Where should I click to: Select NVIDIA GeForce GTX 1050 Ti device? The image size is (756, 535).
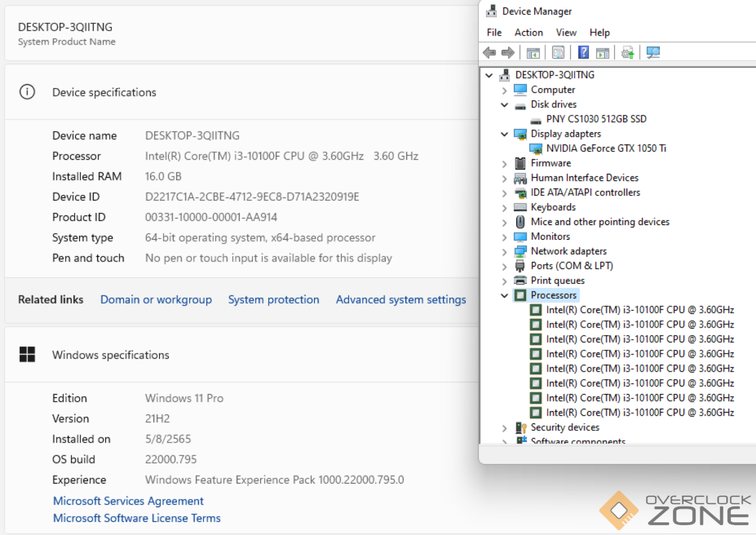[606, 148]
